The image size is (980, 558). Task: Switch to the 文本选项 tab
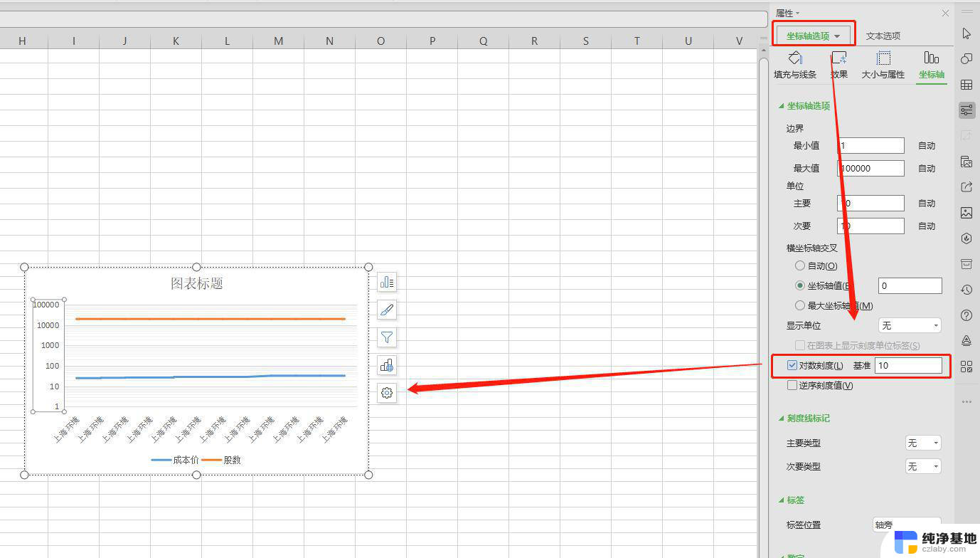(883, 36)
